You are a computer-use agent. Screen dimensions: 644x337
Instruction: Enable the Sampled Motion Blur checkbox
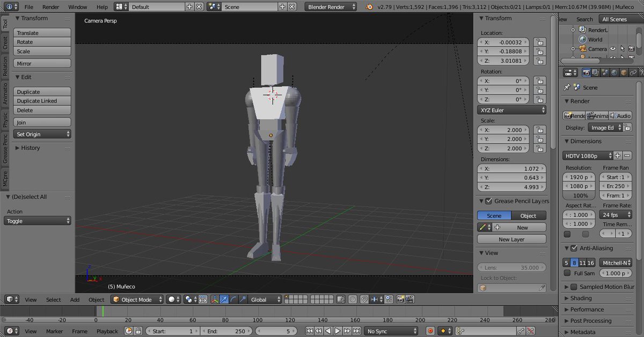click(x=574, y=287)
